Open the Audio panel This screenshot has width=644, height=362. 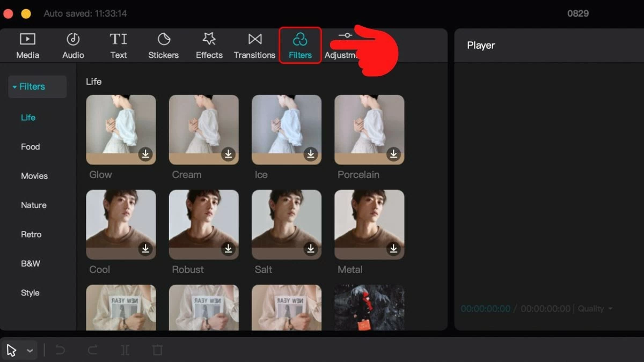(x=72, y=45)
